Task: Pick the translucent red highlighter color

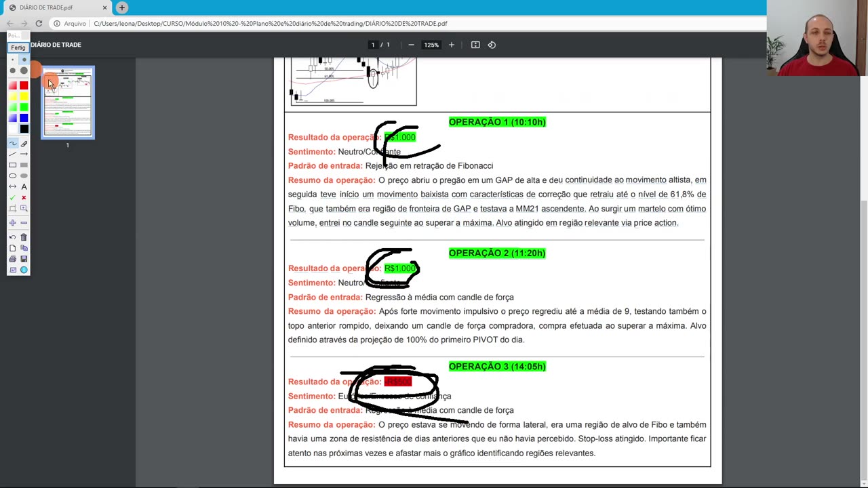Action: click(x=12, y=85)
